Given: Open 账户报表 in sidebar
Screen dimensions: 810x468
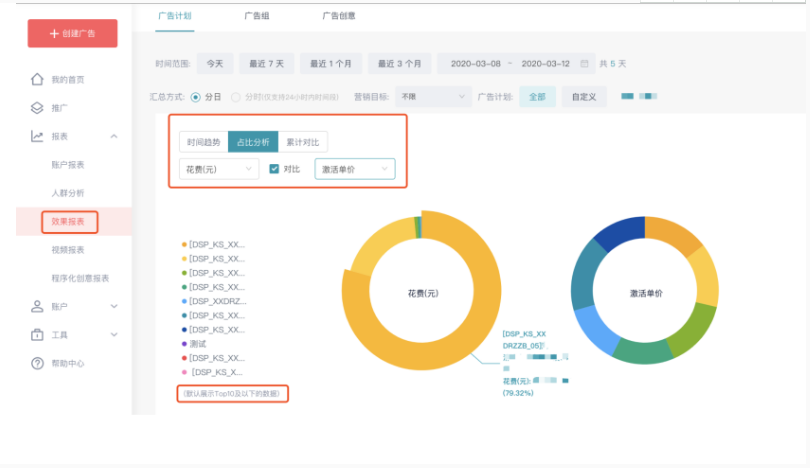Looking at the screenshot, I should tap(68, 165).
